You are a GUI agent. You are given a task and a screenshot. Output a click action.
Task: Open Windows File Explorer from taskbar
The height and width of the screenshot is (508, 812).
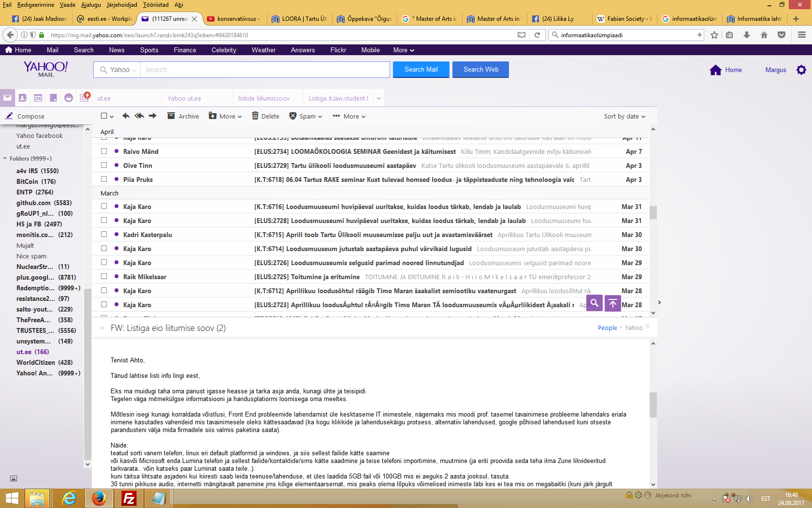click(37, 498)
